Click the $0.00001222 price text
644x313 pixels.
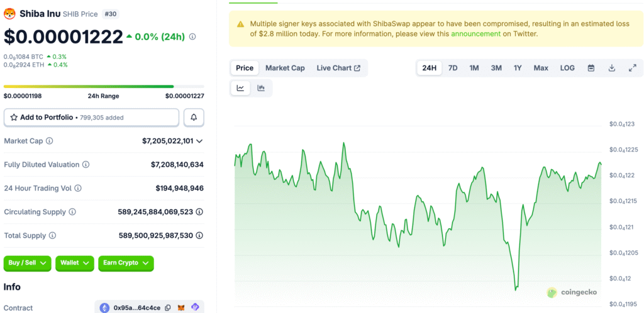(x=64, y=36)
